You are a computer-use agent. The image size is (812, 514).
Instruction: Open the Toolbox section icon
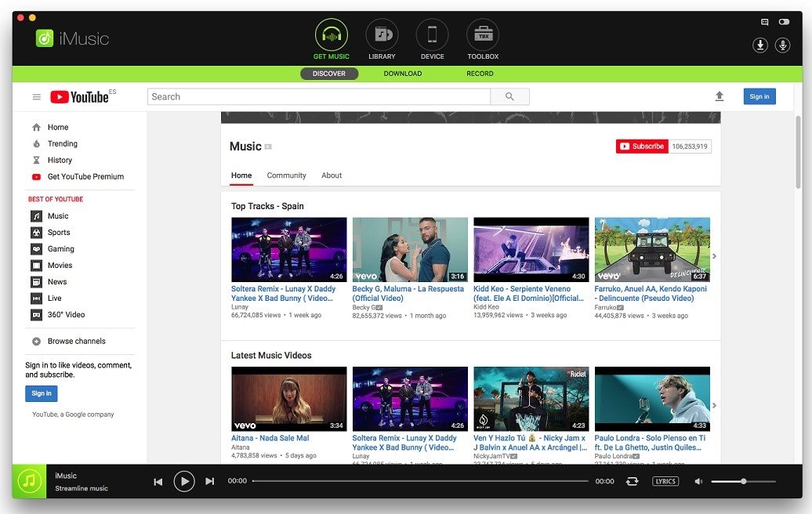pyautogui.click(x=483, y=34)
